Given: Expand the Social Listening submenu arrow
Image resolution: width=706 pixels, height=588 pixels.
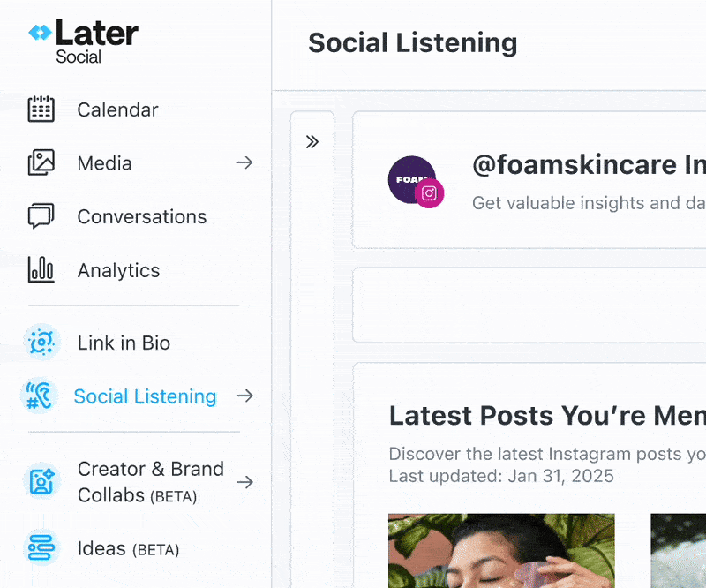Looking at the screenshot, I should pyautogui.click(x=244, y=396).
